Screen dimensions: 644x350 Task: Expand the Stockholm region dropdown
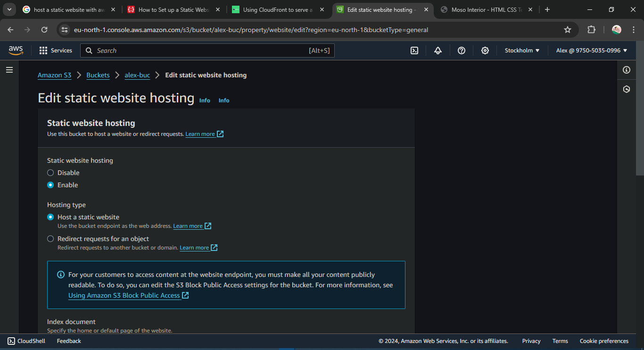[x=522, y=50]
